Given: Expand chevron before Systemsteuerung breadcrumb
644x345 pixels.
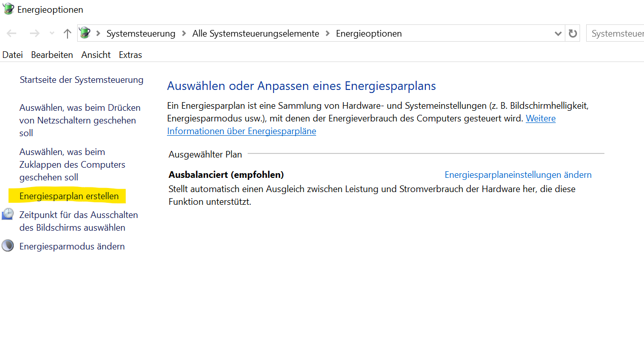Looking at the screenshot, I should [x=98, y=34].
